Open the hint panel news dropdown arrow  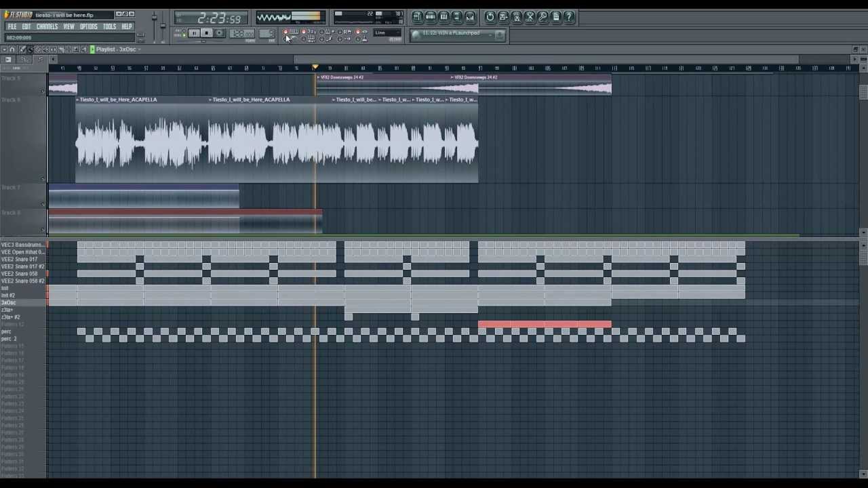click(x=490, y=35)
